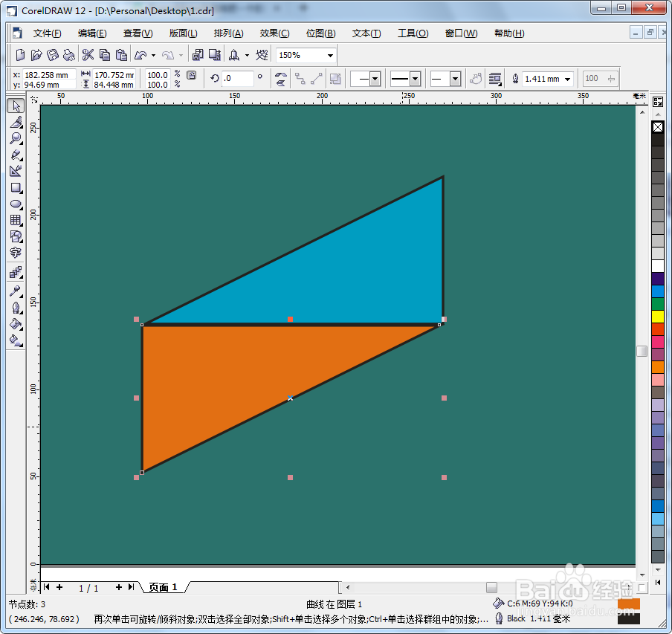This screenshot has width=672, height=634.
Task: Select the Smart Drawing tool
Action: (x=16, y=171)
